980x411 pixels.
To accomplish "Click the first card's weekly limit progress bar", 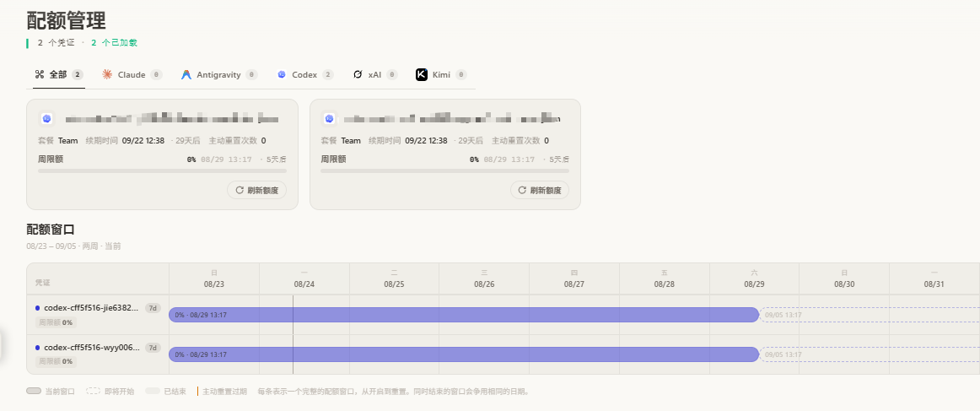I will click(162, 170).
